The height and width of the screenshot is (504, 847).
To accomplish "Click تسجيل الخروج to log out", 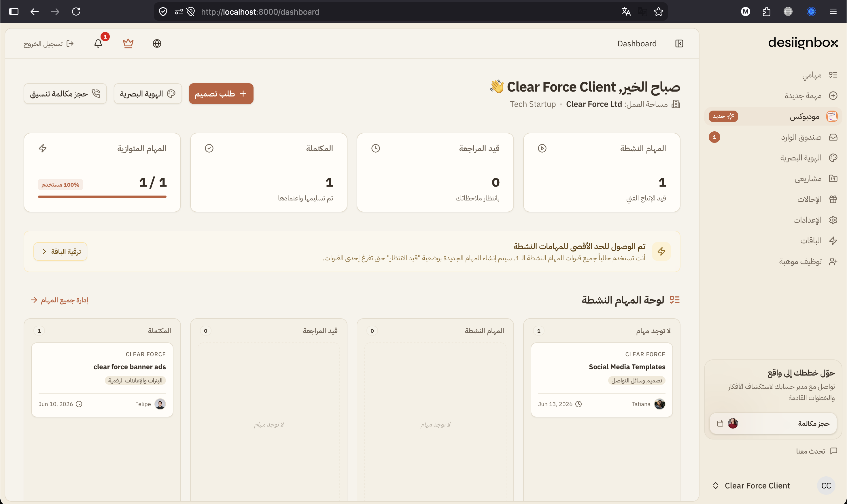I will click(x=49, y=43).
